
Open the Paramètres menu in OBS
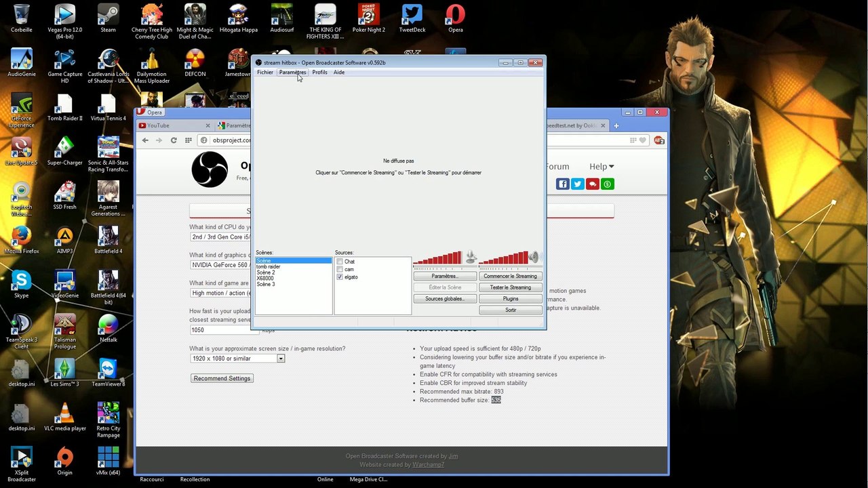(x=292, y=73)
